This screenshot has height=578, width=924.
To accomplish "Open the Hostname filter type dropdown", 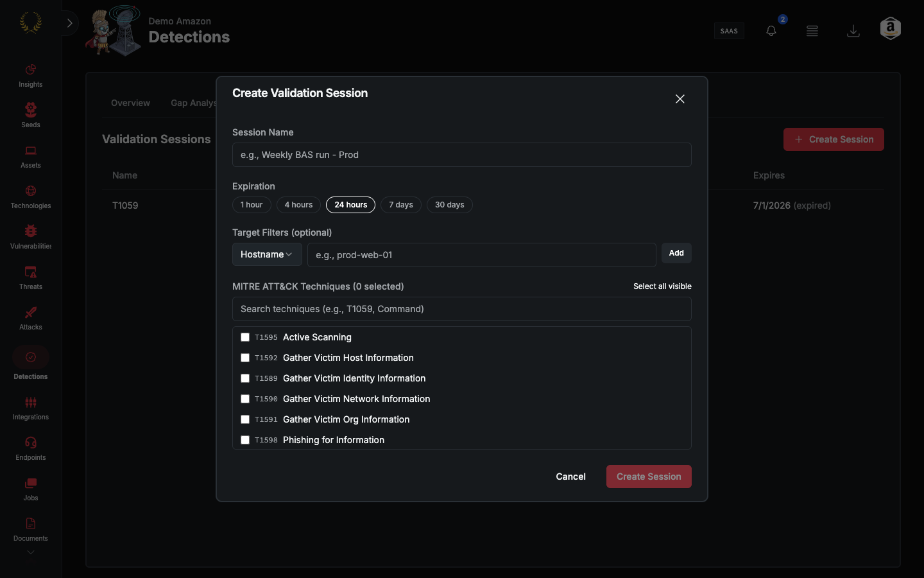I will point(267,254).
